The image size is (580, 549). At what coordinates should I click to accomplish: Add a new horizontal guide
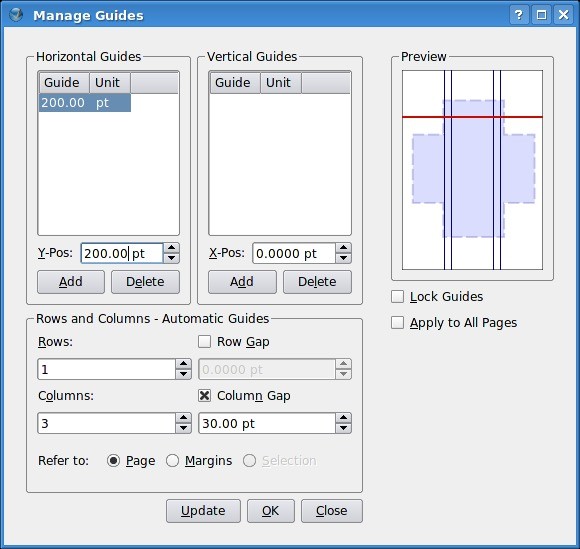(x=71, y=282)
